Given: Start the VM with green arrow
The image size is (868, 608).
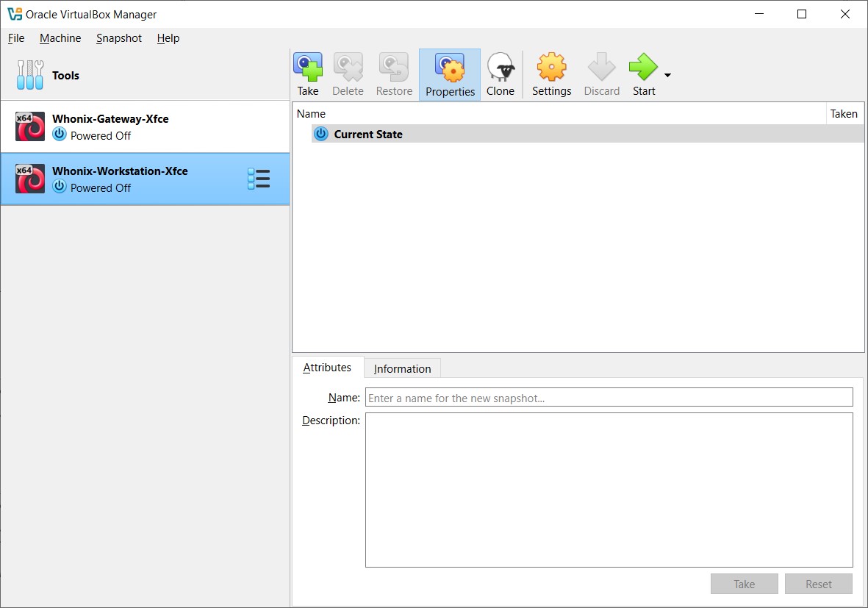Looking at the screenshot, I should pos(643,68).
